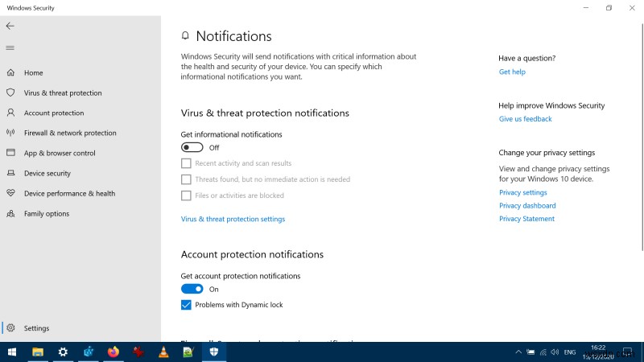Open the green notepad app in taskbar
The height and width of the screenshot is (362, 644).
point(188,352)
